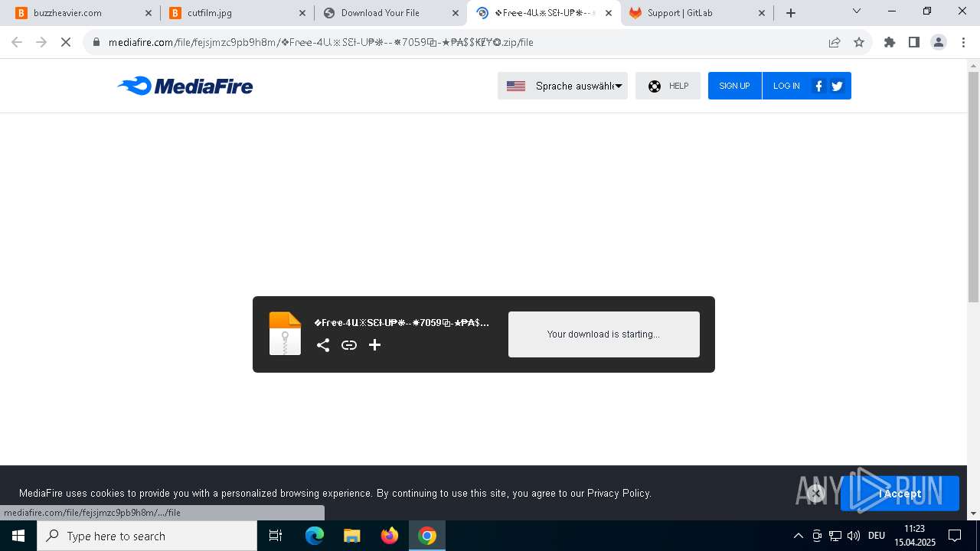The image size is (980, 551).
Task: Launch Microsoft Edge from taskbar
Action: (x=315, y=536)
